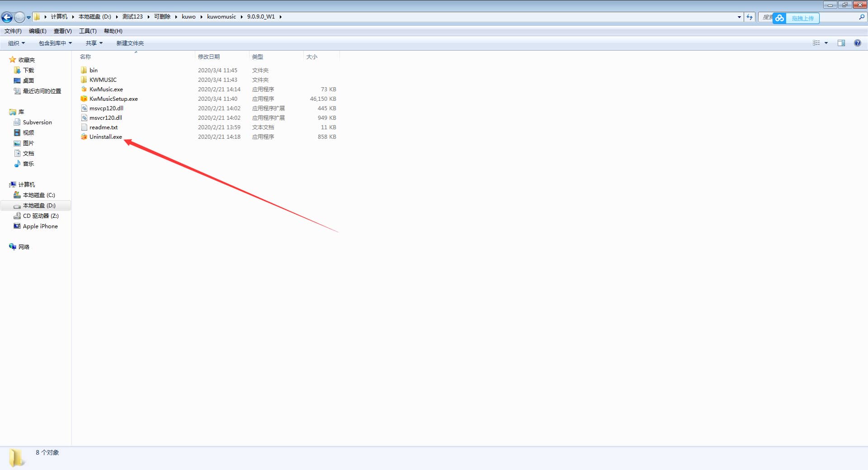868x470 pixels.
Task: Open the help question mark icon
Action: pos(857,43)
